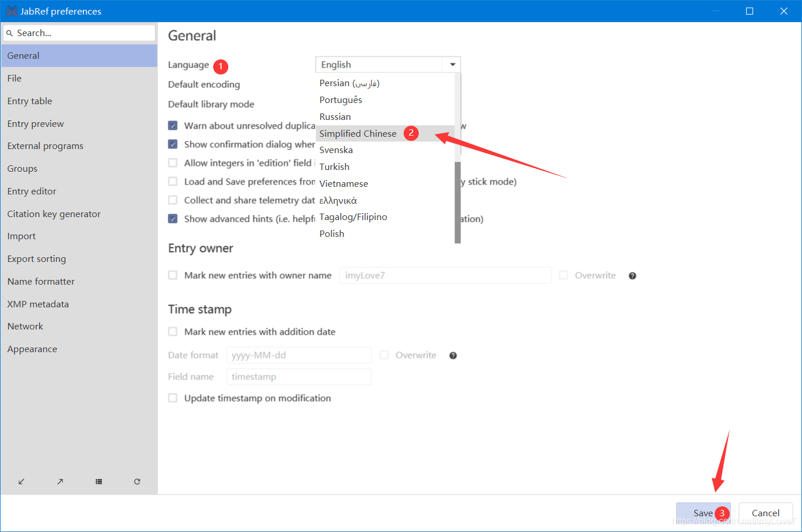Click the search magnifier icon
The width and height of the screenshot is (802, 532).
point(9,33)
